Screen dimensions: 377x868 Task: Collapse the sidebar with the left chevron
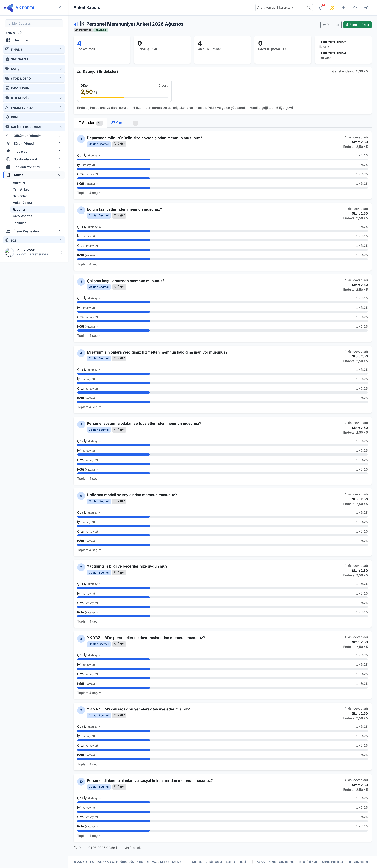pyautogui.click(x=60, y=8)
